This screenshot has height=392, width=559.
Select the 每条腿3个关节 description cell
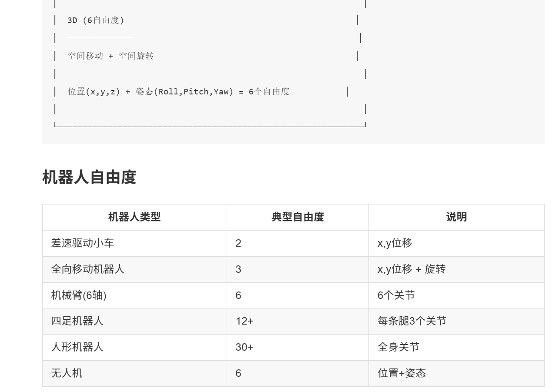coord(411,321)
